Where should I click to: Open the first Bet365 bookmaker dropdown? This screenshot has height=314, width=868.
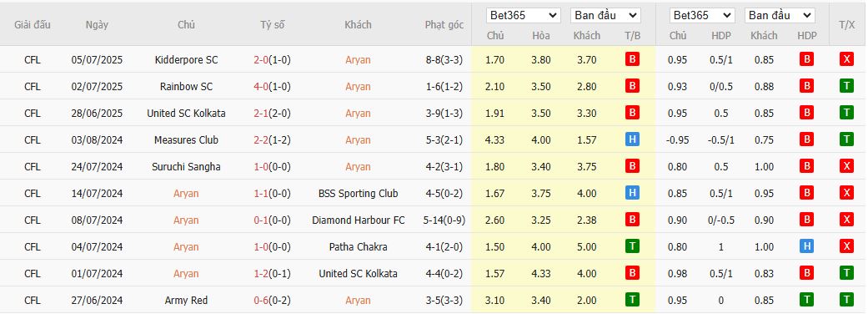click(523, 16)
